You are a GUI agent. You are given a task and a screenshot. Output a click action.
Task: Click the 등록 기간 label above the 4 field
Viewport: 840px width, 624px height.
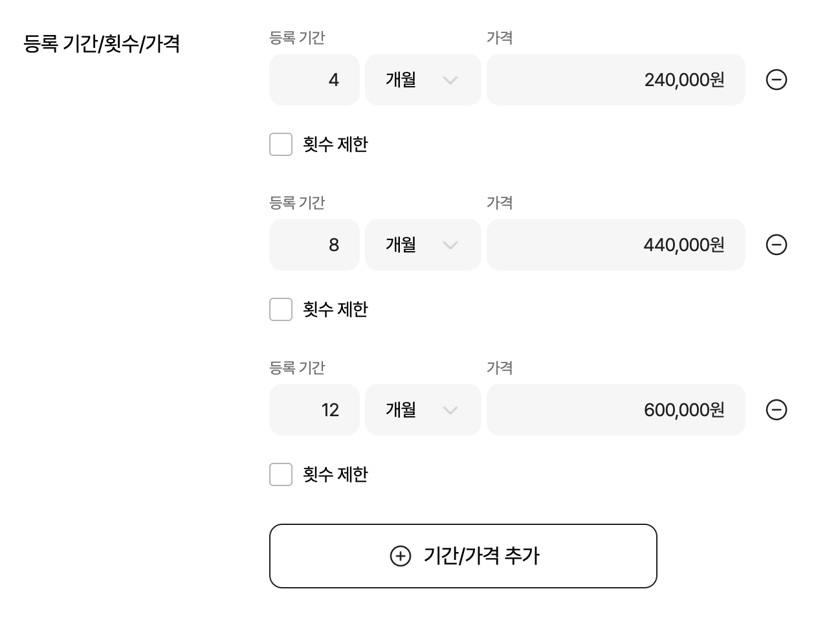tap(297, 38)
